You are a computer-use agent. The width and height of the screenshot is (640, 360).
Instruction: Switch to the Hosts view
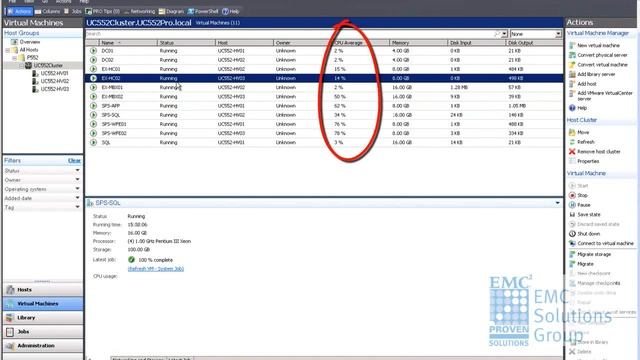(x=43, y=290)
